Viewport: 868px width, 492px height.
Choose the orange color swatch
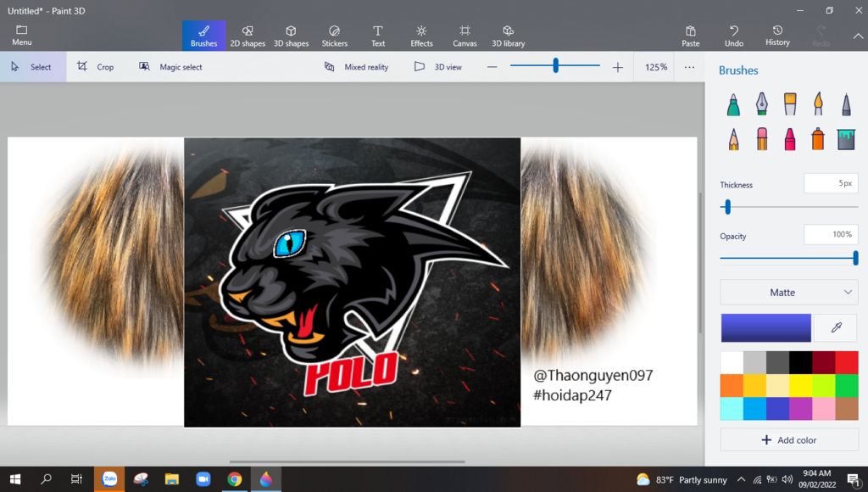tap(732, 386)
